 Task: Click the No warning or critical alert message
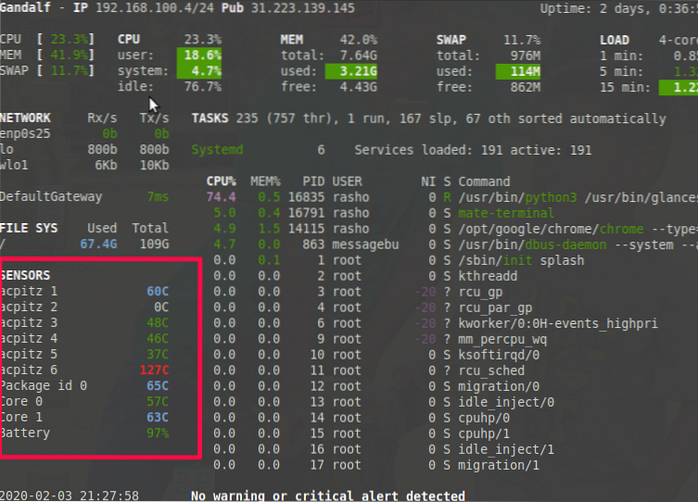[328, 496]
